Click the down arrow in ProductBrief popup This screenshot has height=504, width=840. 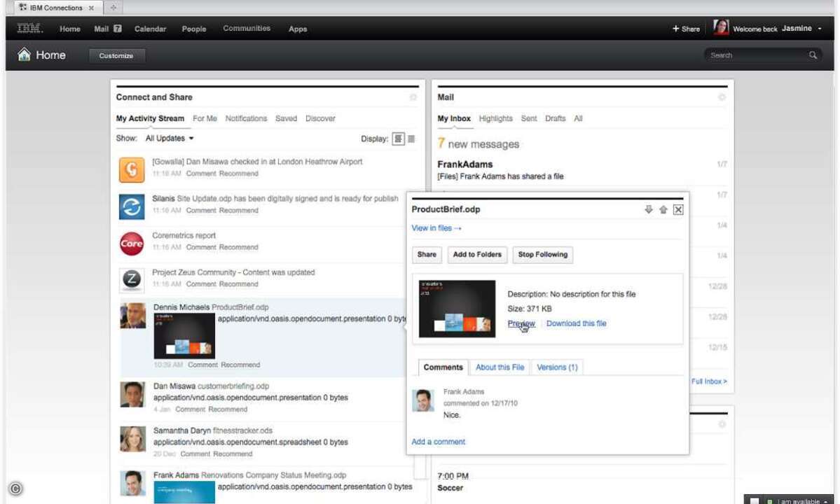coord(648,209)
